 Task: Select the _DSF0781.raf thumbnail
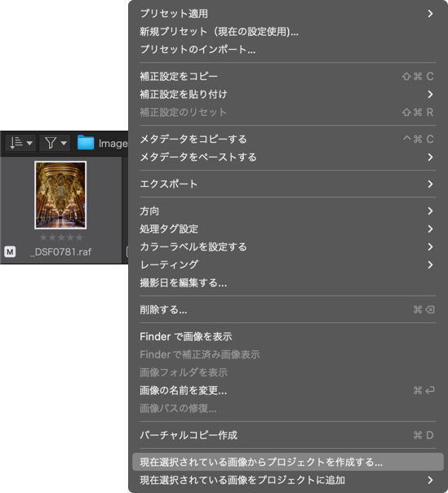click(x=60, y=195)
